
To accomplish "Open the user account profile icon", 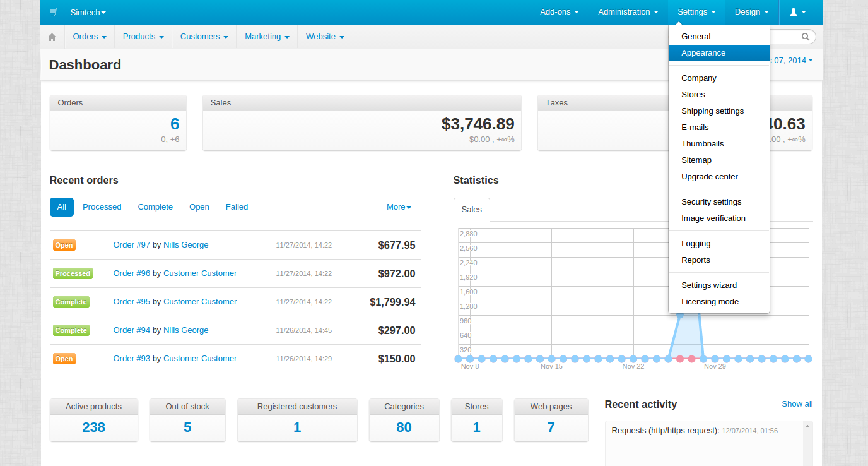I will pos(797,12).
